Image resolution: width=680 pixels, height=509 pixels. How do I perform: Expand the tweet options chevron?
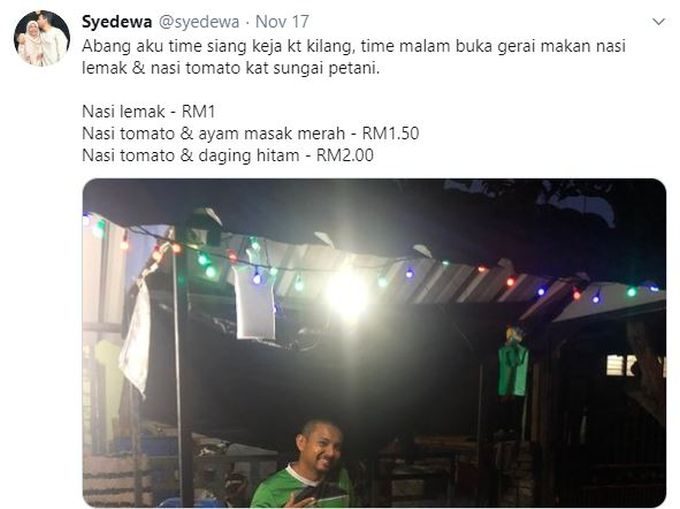(659, 22)
